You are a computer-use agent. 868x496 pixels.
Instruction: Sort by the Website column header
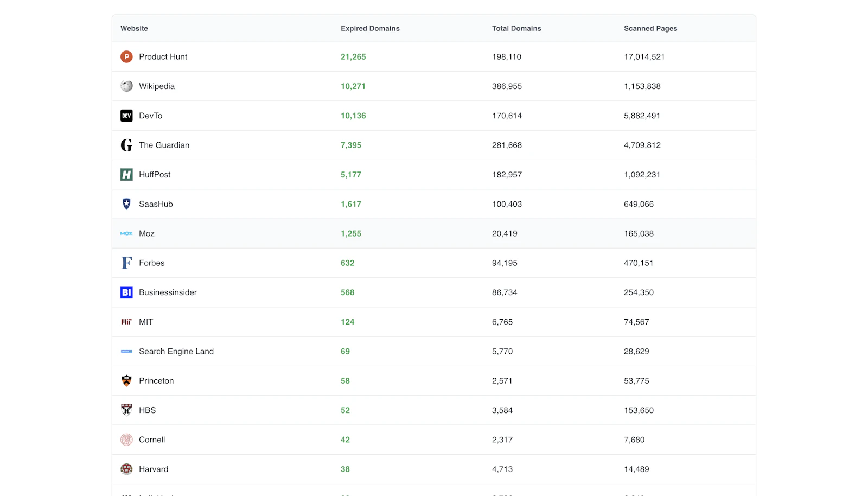pos(134,28)
